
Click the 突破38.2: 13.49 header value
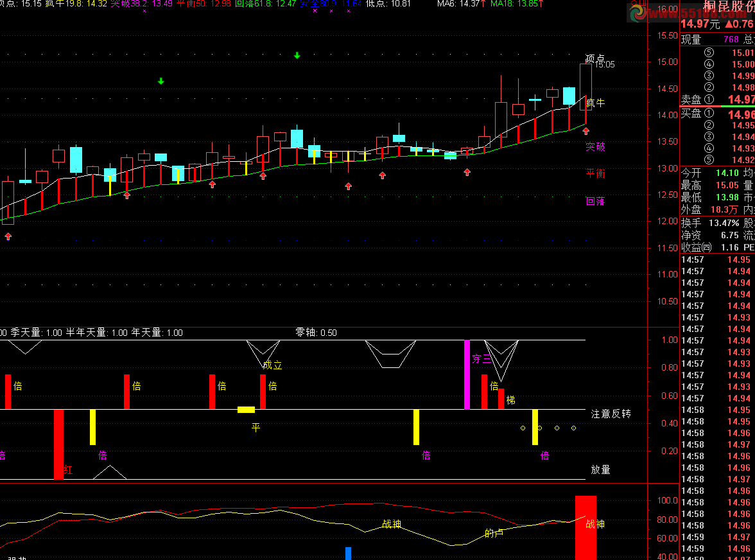pos(141,4)
